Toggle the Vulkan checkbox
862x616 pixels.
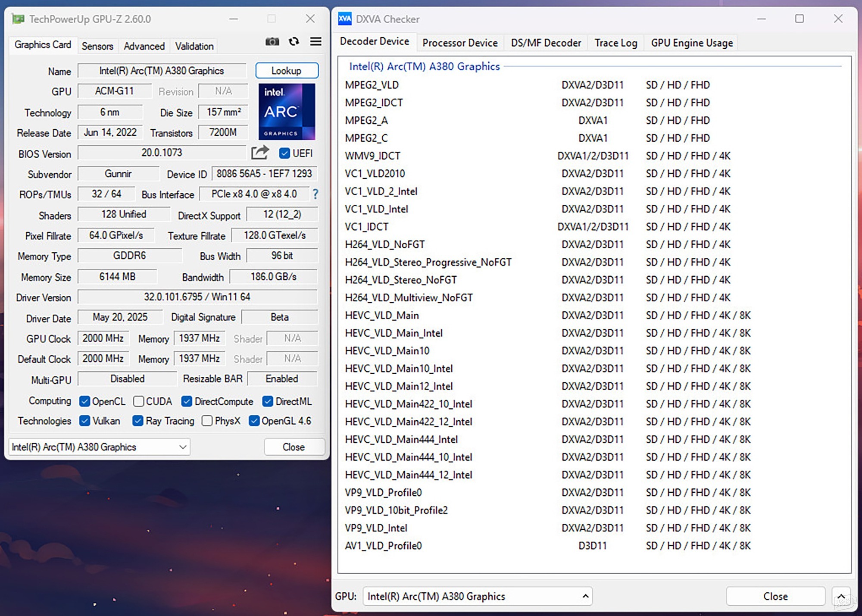point(84,421)
